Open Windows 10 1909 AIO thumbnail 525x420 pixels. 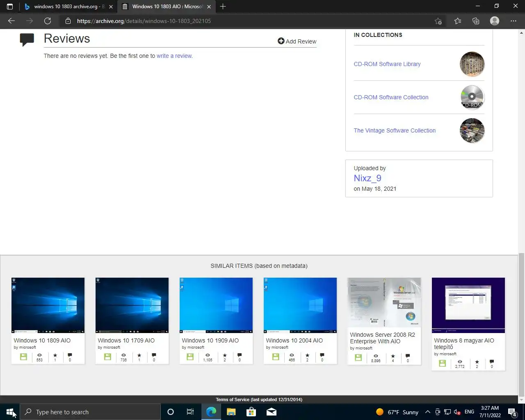pyautogui.click(x=216, y=305)
